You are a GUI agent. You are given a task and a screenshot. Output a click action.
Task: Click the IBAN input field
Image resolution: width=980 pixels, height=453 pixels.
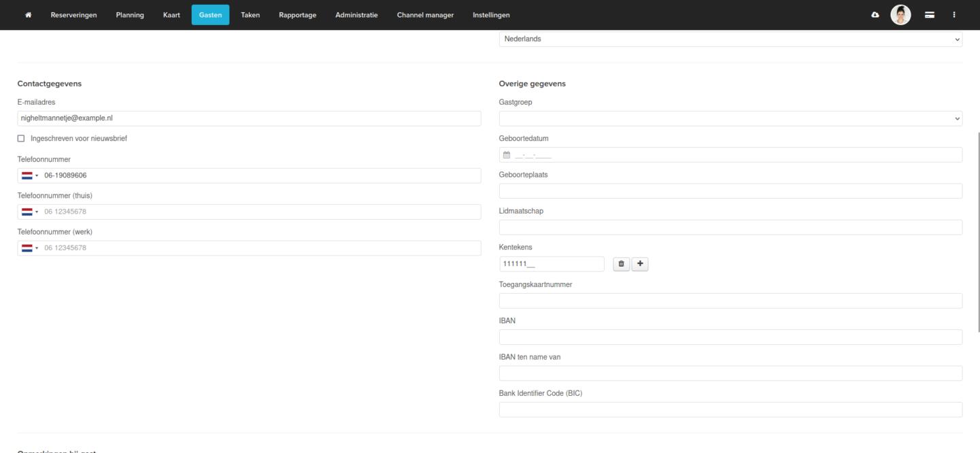tap(730, 337)
